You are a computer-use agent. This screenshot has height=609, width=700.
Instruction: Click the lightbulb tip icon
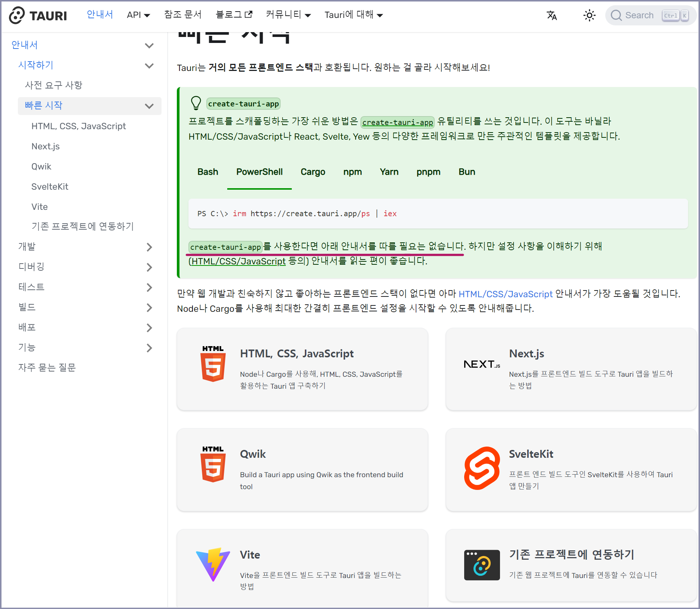coord(196,103)
